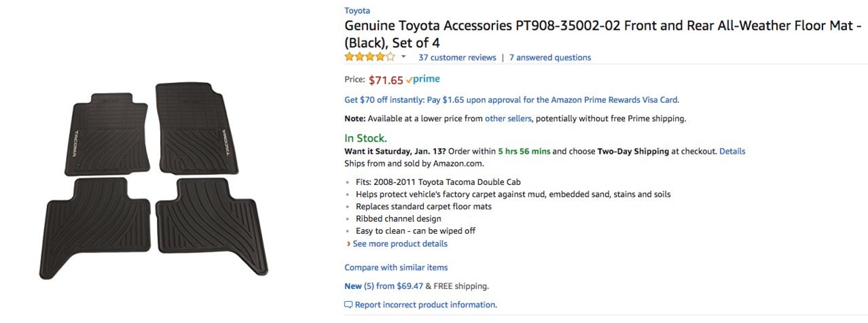Open the Amazon Prime Rewards Visa offer
The height and width of the screenshot is (323, 868).
511,100
